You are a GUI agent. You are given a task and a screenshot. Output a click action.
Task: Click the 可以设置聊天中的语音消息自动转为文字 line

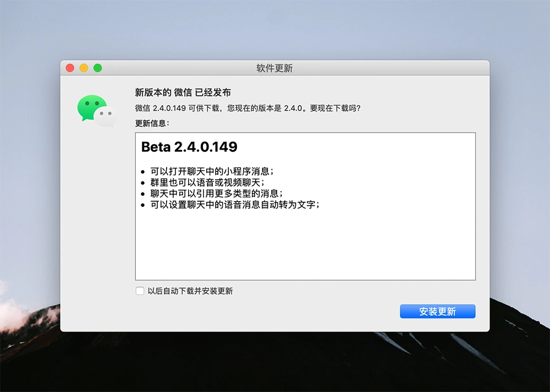click(x=235, y=205)
